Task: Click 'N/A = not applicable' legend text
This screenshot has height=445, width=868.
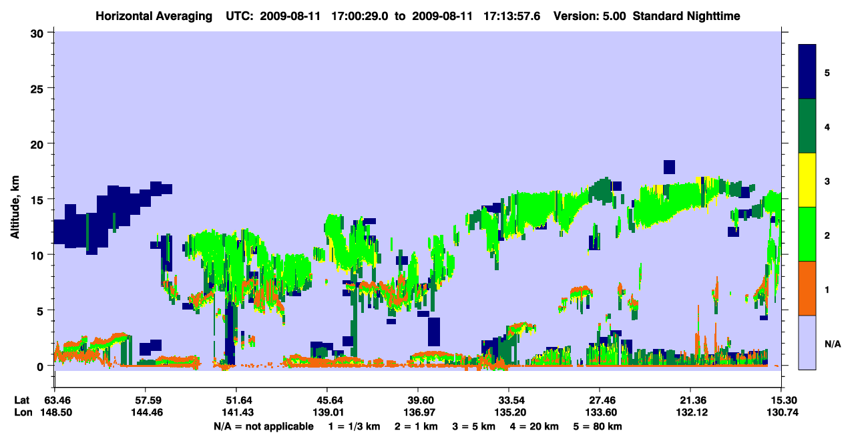Action: point(263,426)
